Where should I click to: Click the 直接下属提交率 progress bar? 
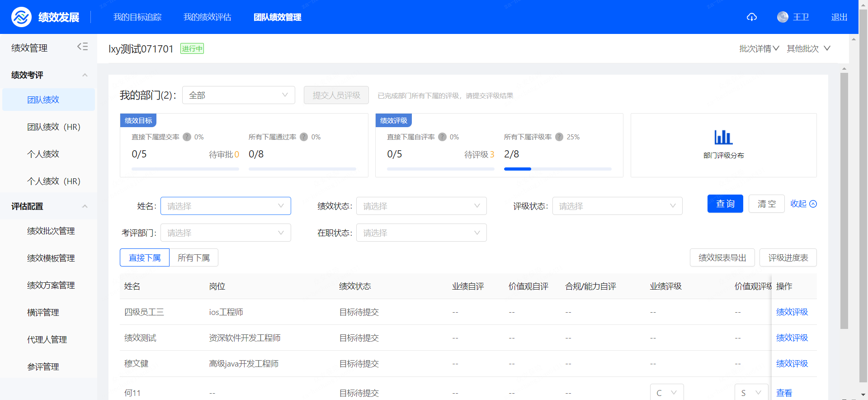tap(185, 169)
